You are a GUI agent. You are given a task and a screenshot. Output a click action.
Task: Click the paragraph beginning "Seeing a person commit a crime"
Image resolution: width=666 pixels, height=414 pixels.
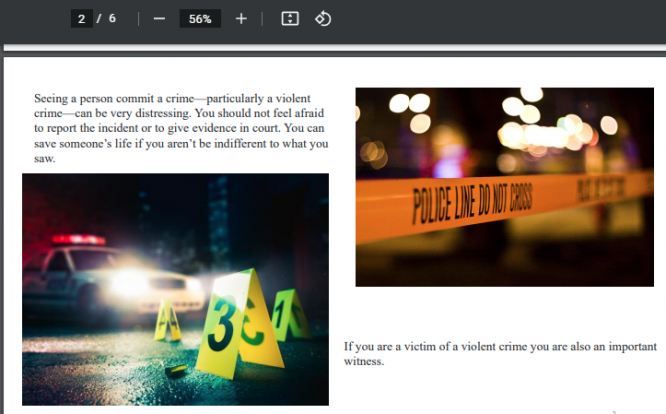tap(181, 128)
